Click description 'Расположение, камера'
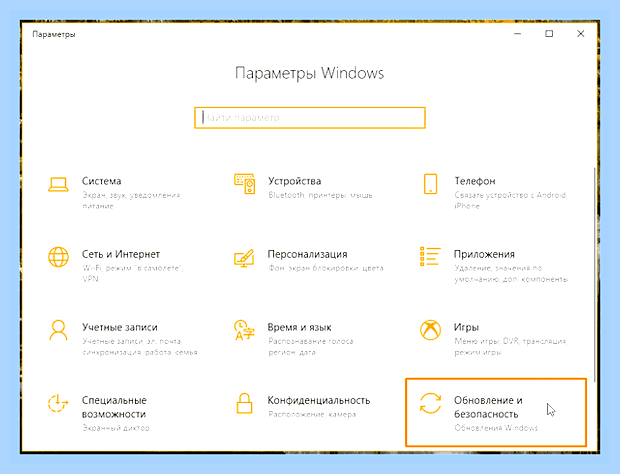 312,414
